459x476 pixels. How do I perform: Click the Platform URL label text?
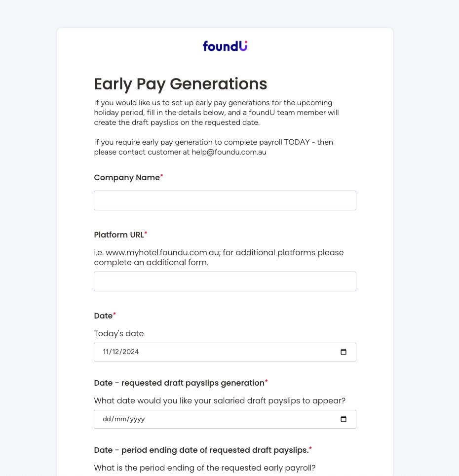(117, 235)
